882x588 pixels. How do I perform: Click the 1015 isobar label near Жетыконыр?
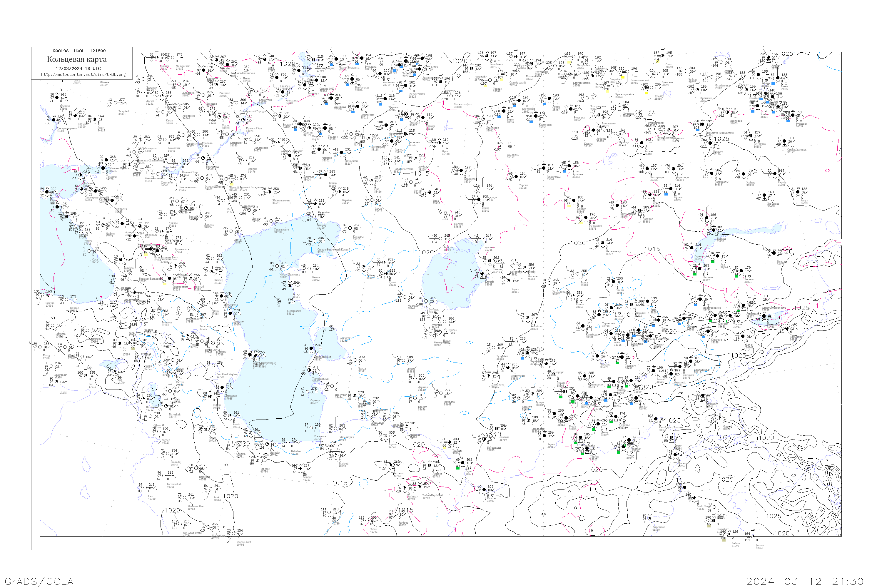tap(652, 249)
